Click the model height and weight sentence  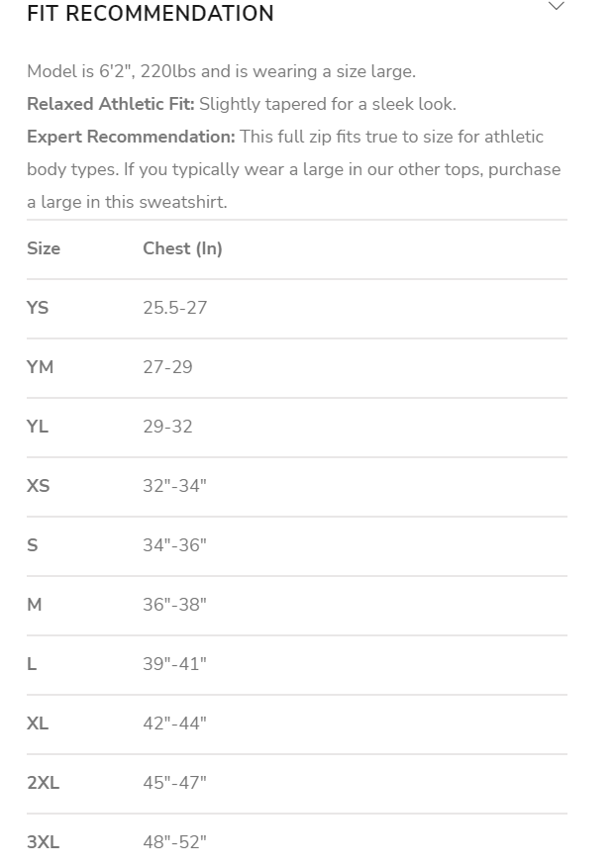(221, 71)
